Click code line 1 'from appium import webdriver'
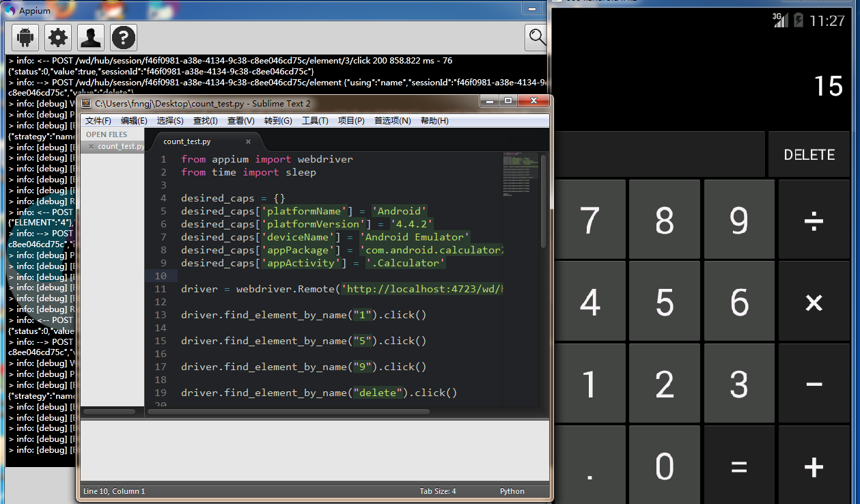This screenshot has height=504, width=860. coord(267,159)
